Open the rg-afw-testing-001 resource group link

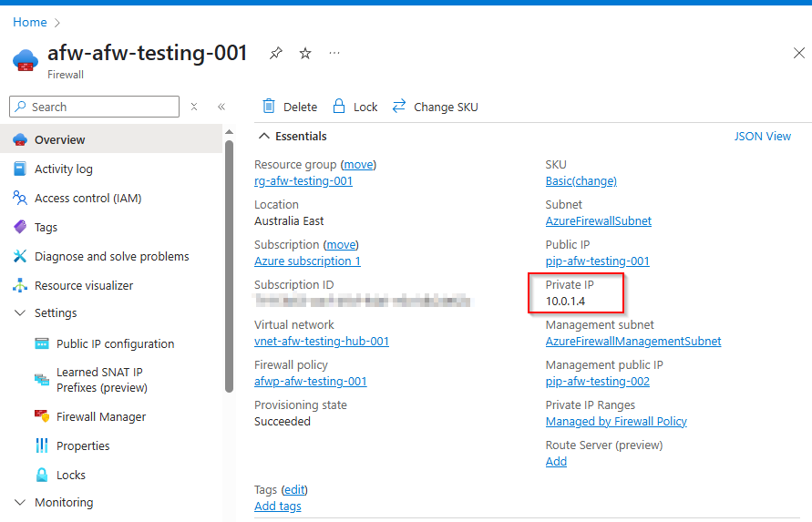pos(303,180)
